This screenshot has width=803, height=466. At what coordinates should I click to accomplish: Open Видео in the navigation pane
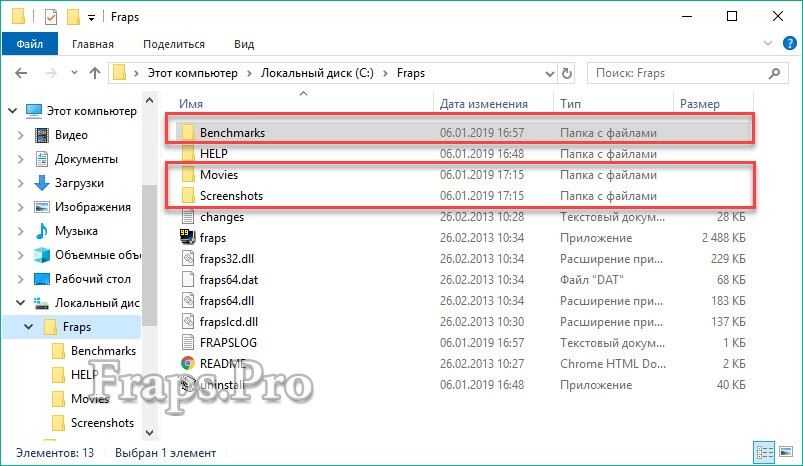click(x=71, y=135)
